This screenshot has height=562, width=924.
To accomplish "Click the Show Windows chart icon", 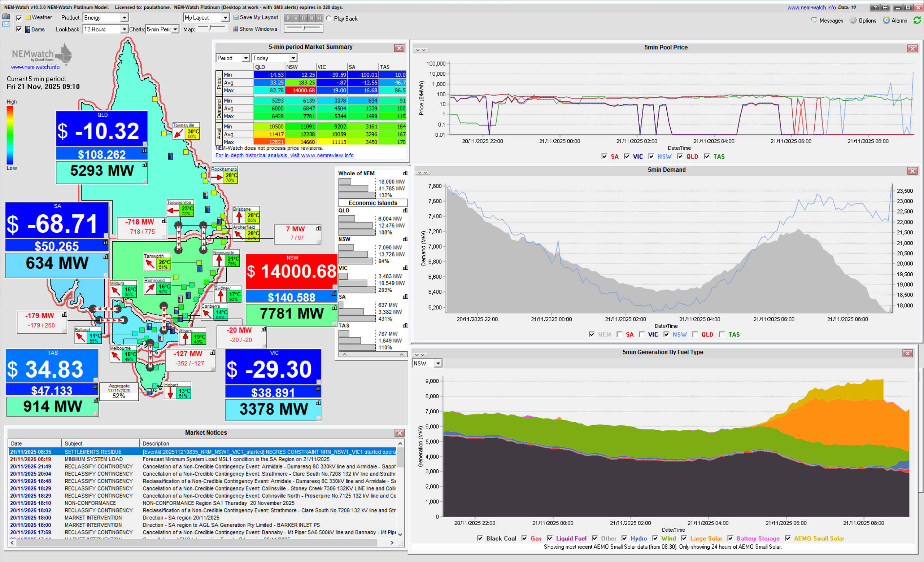I will coord(235,29).
